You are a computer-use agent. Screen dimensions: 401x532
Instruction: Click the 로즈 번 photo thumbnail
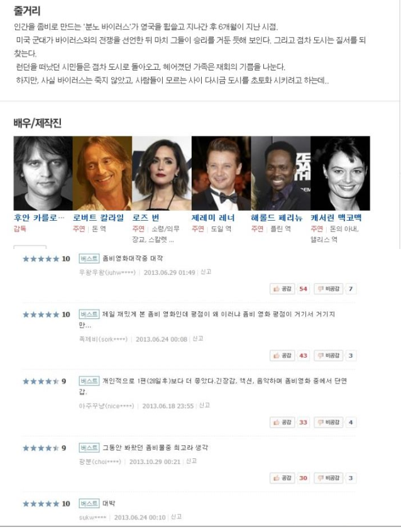[162, 174]
